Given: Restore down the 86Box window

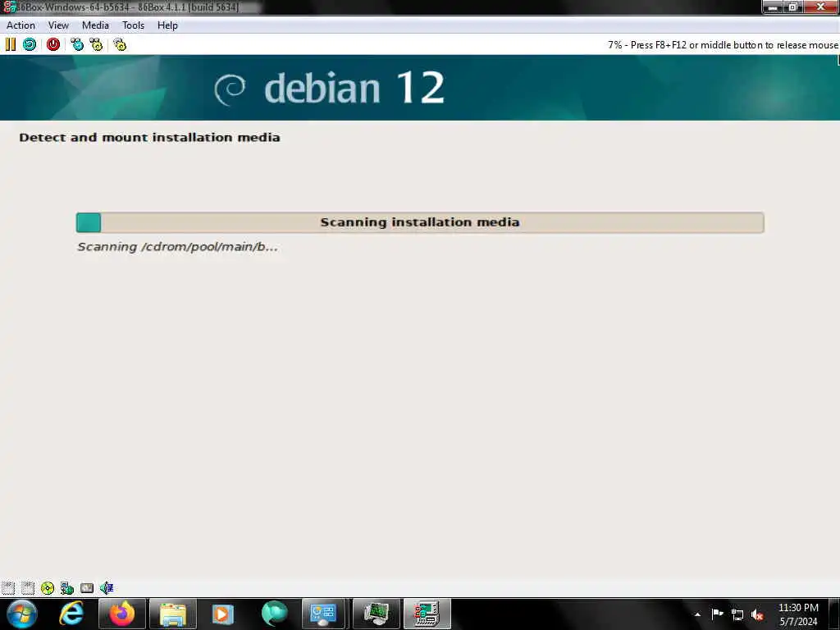Looking at the screenshot, I should [x=792, y=7].
